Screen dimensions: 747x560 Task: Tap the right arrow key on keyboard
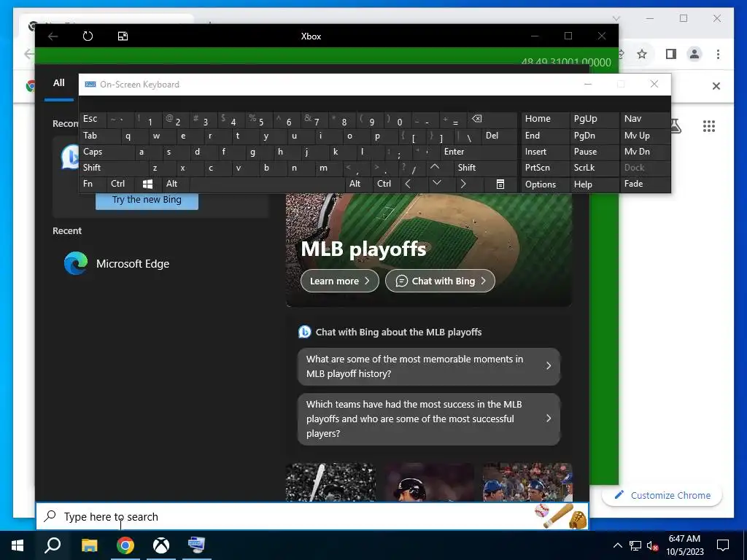point(463,184)
